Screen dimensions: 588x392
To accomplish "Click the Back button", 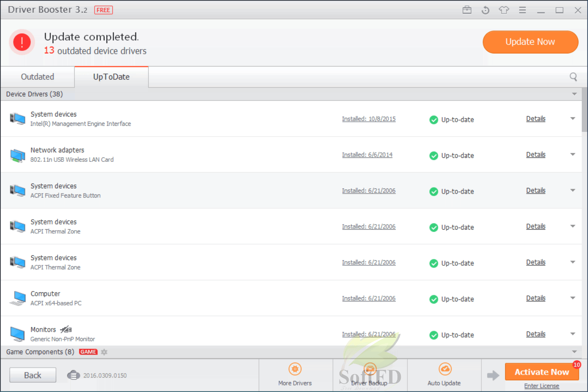I will click(x=33, y=375).
